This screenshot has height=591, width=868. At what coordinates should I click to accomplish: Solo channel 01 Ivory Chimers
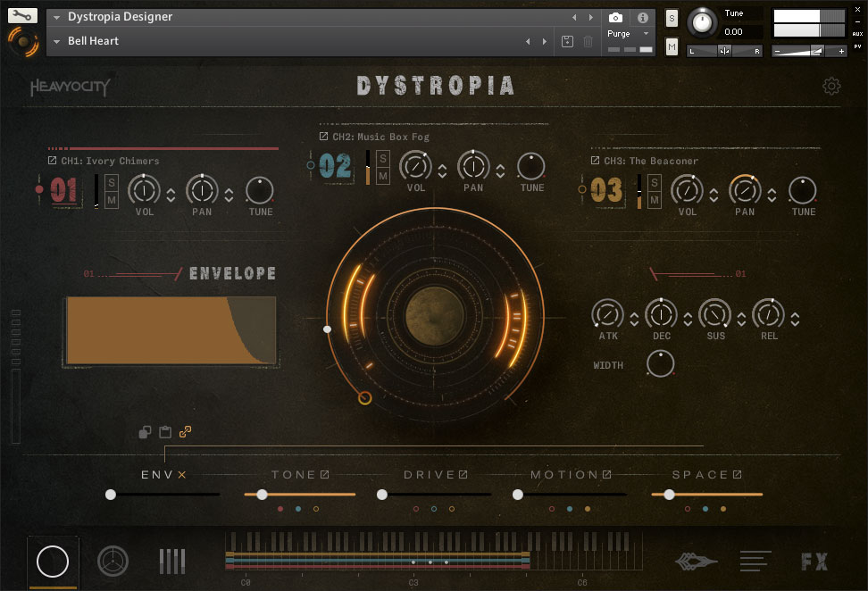113,182
